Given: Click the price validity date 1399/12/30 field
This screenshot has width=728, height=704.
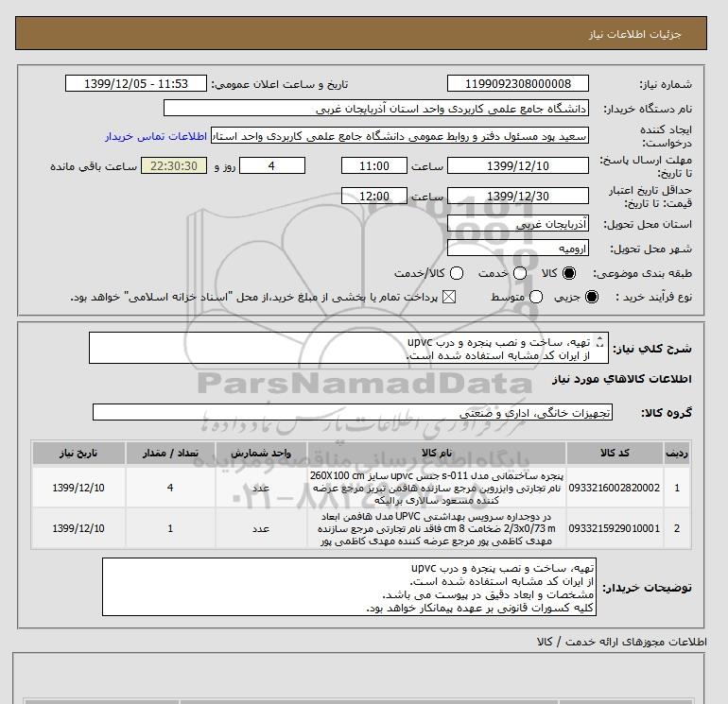Looking at the screenshot, I should point(518,196).
